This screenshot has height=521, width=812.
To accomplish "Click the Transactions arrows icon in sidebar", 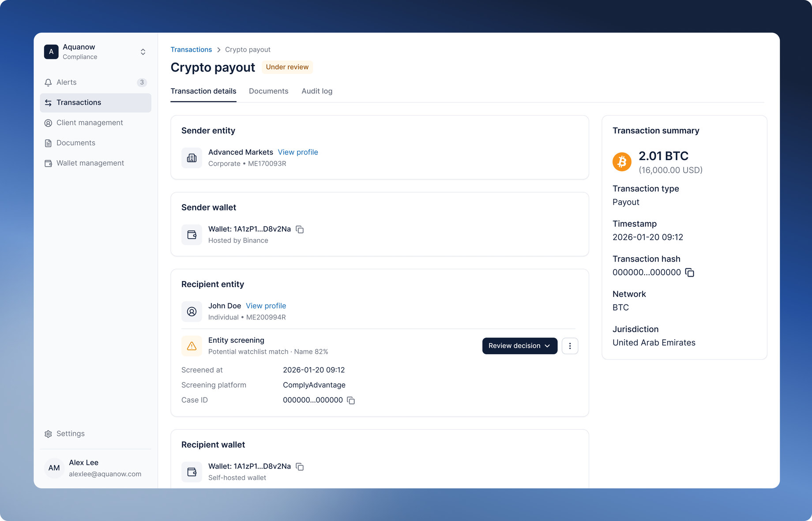I will click(48, 103).
